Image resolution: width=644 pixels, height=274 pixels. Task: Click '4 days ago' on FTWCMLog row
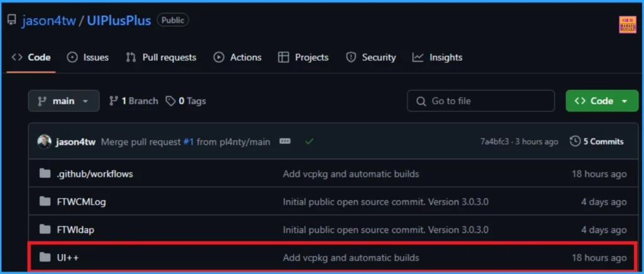pos(604,202)
